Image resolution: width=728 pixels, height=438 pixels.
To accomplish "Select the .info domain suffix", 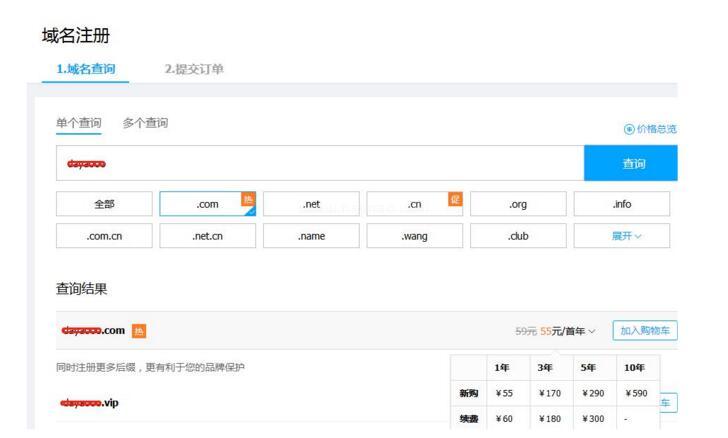I will pos(621,204).
